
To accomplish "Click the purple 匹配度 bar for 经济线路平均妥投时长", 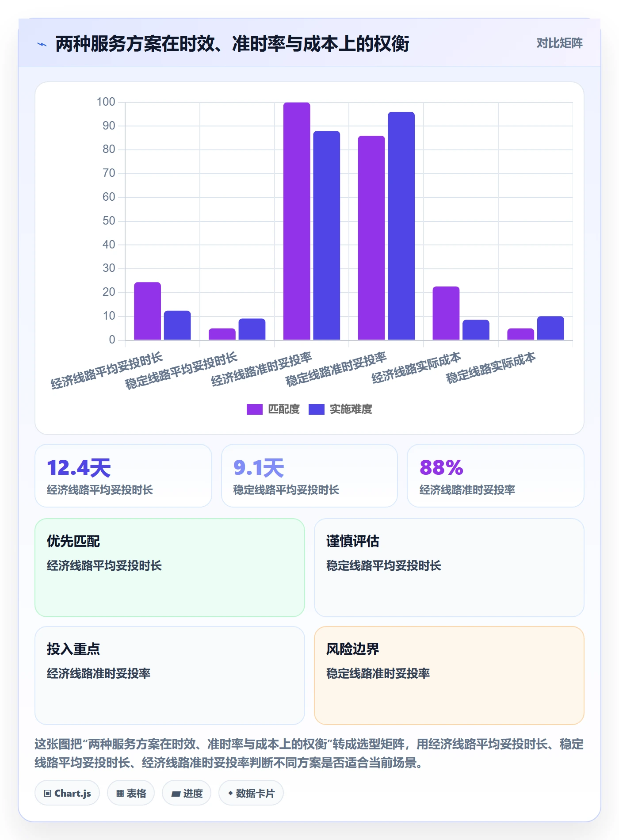I will point(147,311).
